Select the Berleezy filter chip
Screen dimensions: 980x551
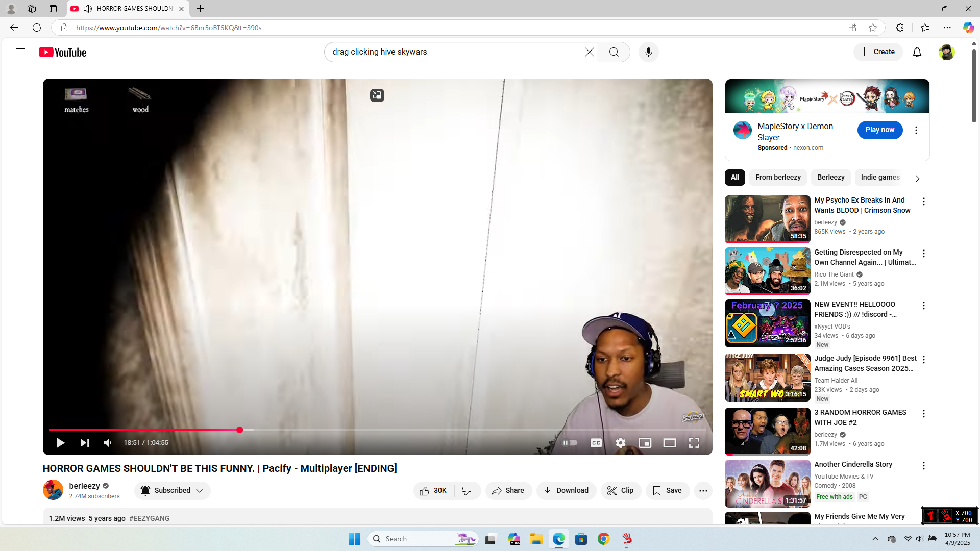click(x=830, y=178)
